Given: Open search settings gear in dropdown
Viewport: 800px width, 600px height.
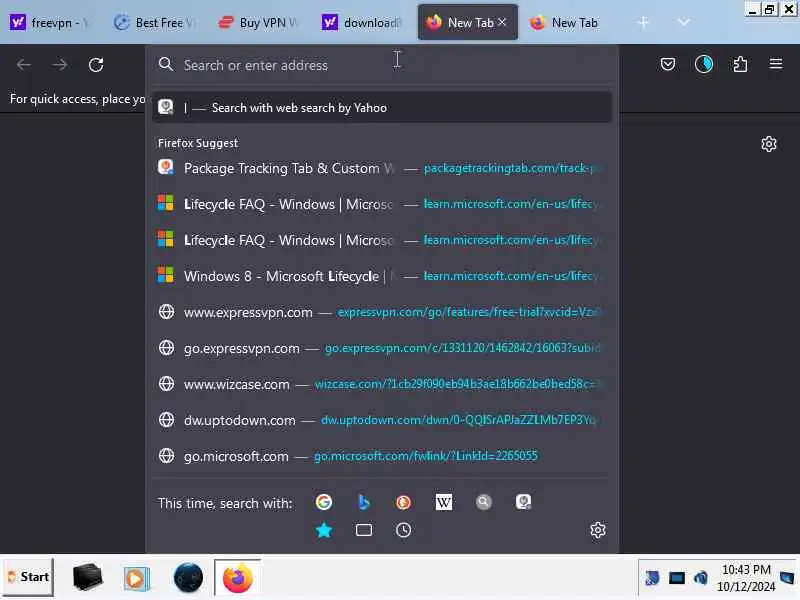Looking at the screenshot, I should pos(597,530).
